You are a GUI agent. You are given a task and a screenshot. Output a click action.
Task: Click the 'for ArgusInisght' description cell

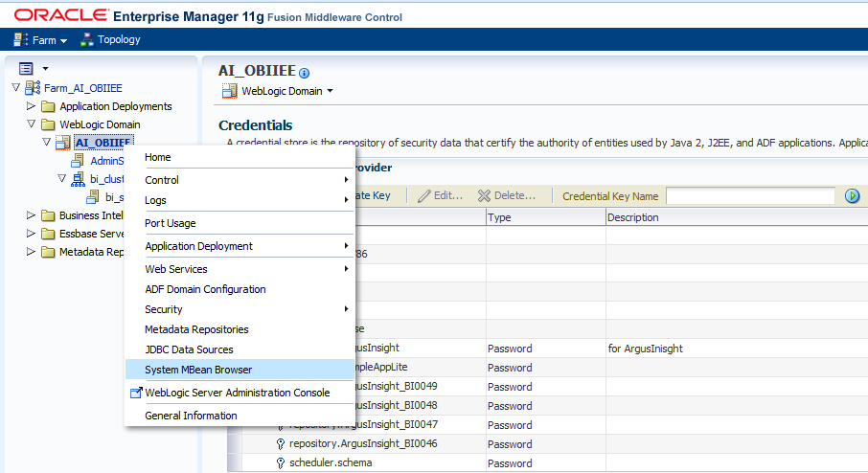pyautogui.click(x=737, y=349)
